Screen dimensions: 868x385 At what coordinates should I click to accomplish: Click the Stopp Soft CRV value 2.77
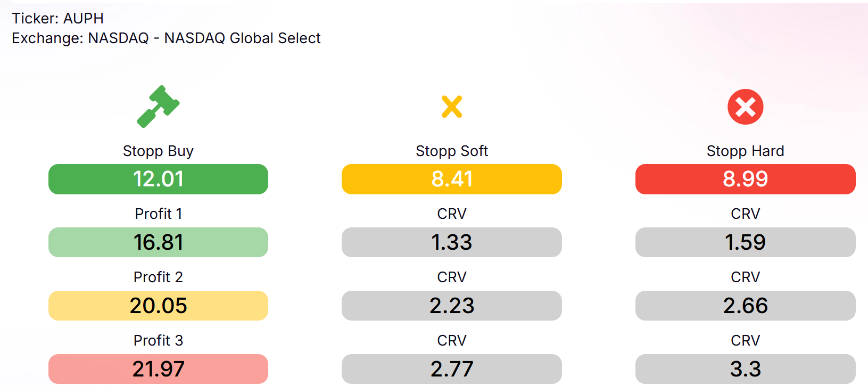[x=452, y=368]
